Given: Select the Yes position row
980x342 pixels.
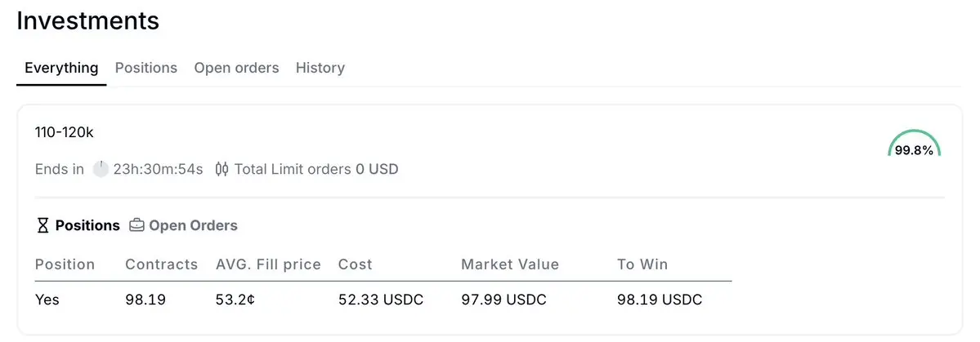Looking at the screenshot, I should (x=383, y=300).
